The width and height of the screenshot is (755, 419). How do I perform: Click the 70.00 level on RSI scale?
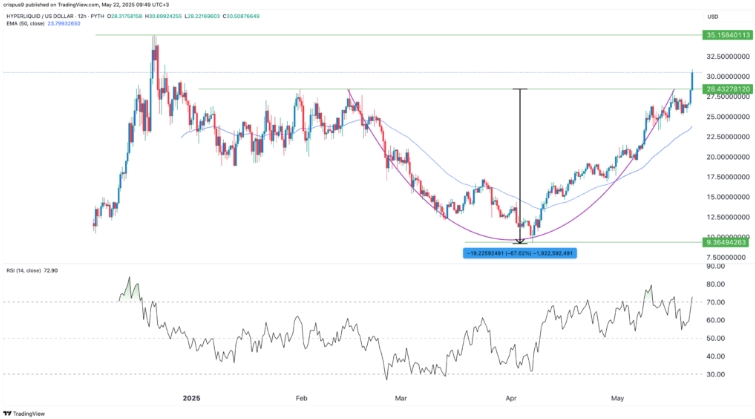pyautogui.click(x=714, y=301)
